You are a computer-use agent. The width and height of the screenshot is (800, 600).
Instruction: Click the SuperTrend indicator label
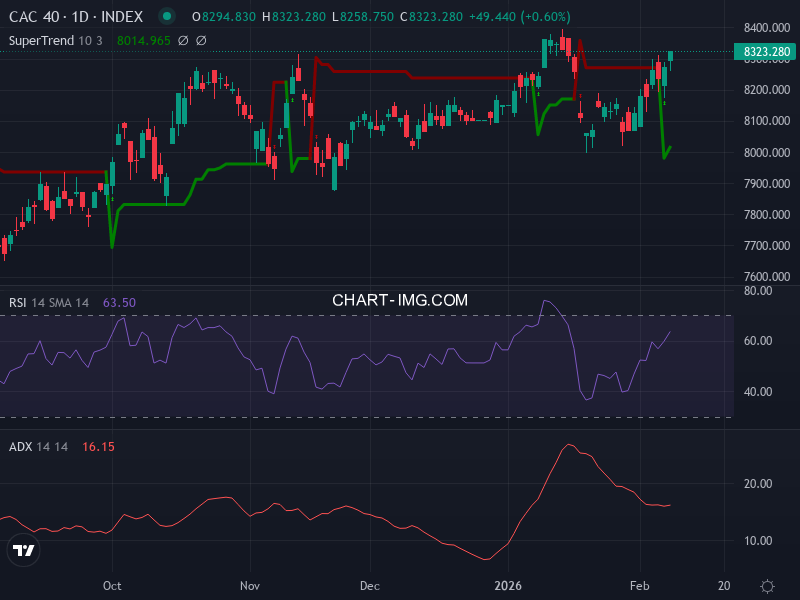pyautogui.click(x=40, y=41)
